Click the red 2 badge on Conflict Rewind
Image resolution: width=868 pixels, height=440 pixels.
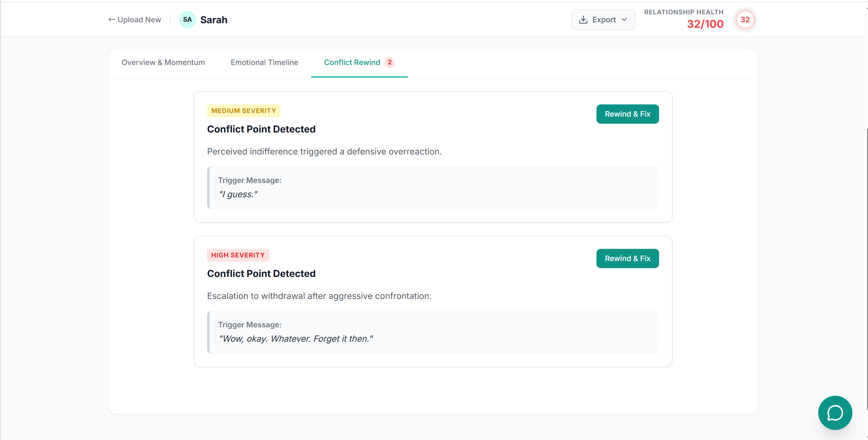pos(389,62)
